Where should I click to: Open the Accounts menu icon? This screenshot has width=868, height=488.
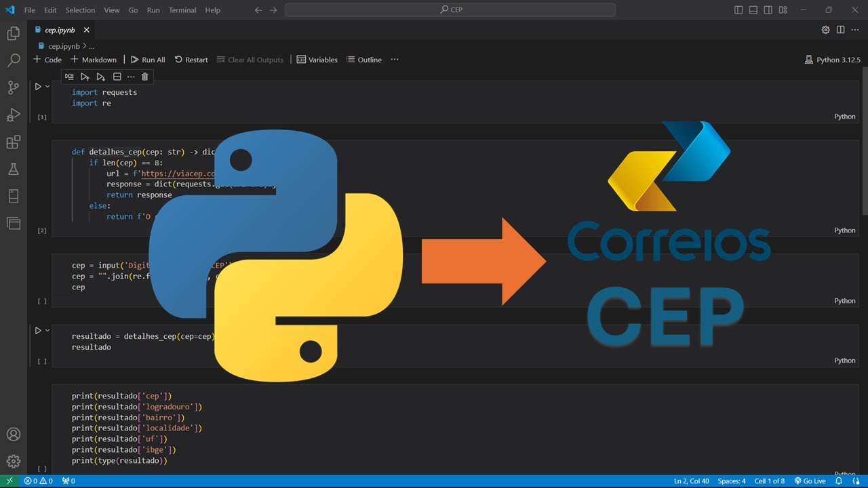click(x=13, y=434)
